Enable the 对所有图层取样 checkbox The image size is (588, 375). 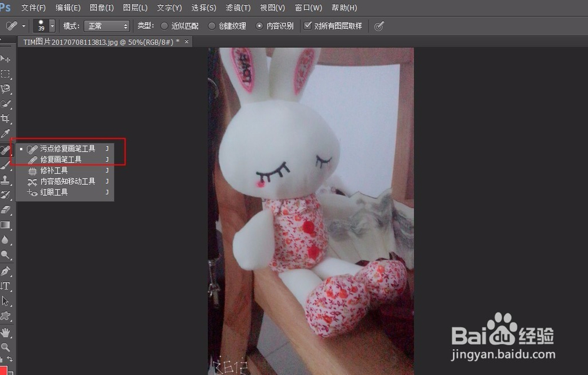click(308, 25)
